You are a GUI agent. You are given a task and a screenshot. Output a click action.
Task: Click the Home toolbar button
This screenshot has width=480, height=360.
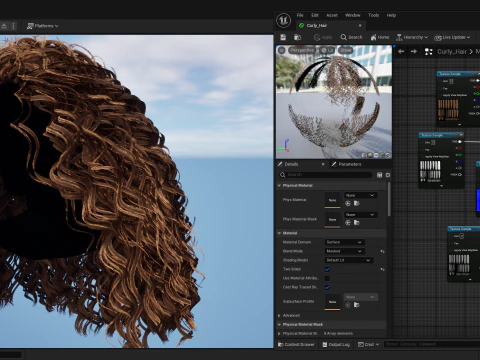coord(380,37)
